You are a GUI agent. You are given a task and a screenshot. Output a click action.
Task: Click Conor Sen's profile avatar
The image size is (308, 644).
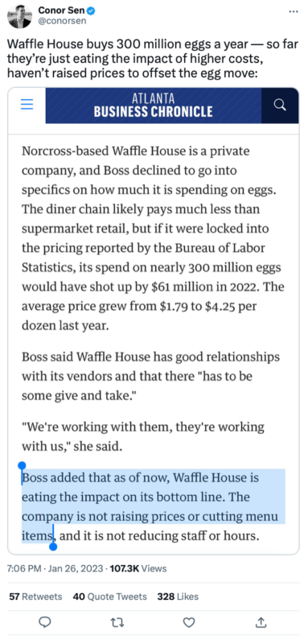(19, 16)
